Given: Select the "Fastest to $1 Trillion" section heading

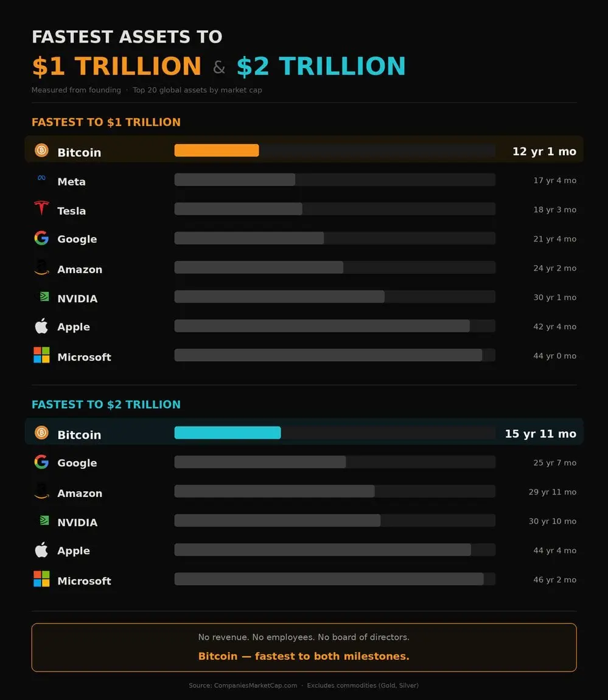Looking at the screenshot, I should coord(106,122).
